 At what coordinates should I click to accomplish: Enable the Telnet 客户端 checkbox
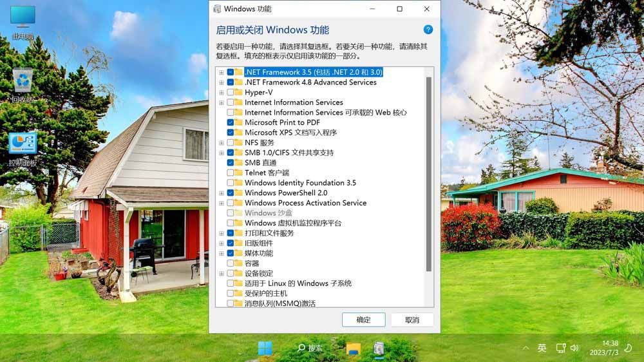click(231, 173)
